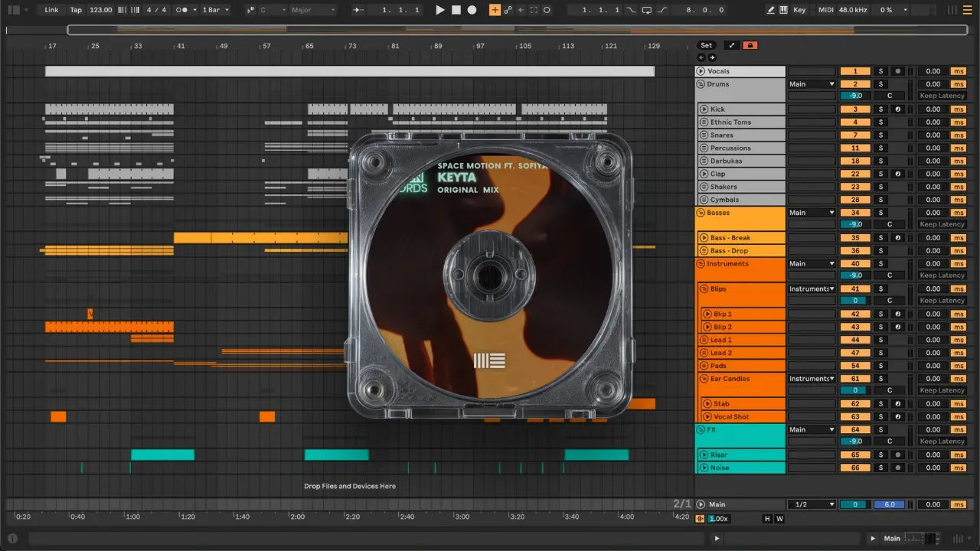This screenshot has width=980, height=551.
Task: Toggle the computer MIDI keyboard icon
Action: coord(783,10)
